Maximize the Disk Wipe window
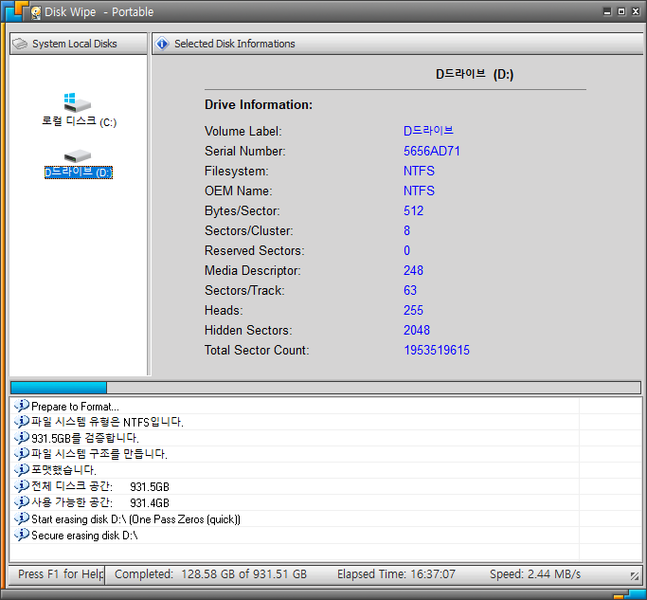 pos(620,12)
